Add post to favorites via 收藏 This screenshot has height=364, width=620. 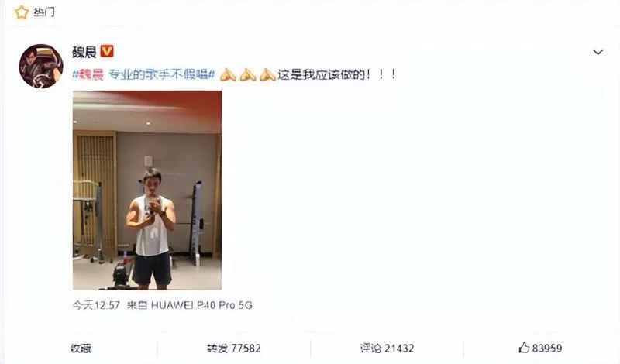pos(81,349)
